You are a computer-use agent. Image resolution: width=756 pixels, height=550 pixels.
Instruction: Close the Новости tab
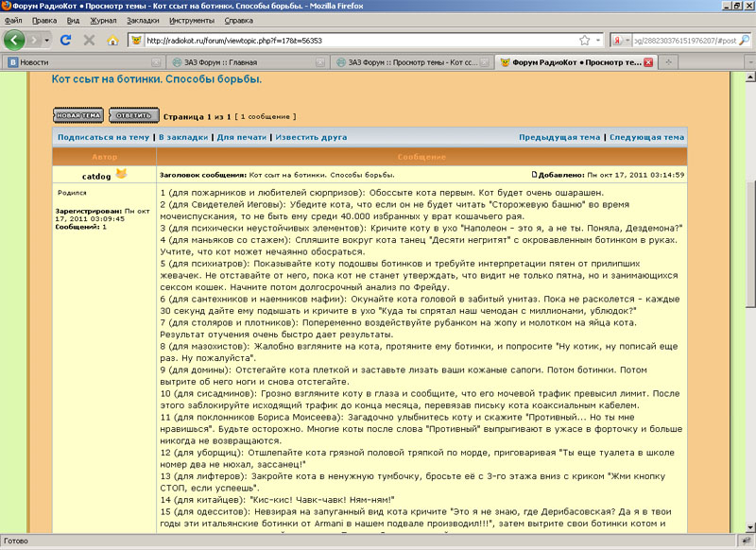coord(156,62)
